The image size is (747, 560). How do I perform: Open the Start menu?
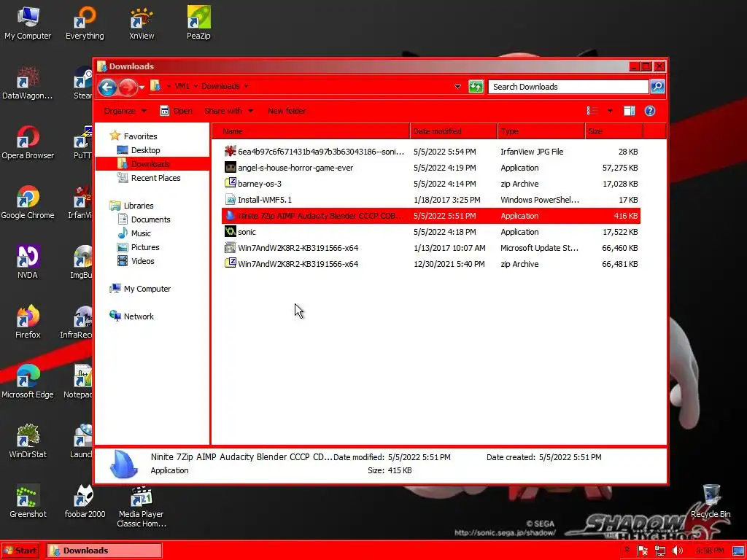pyautogui.click(x=20, y=551)
